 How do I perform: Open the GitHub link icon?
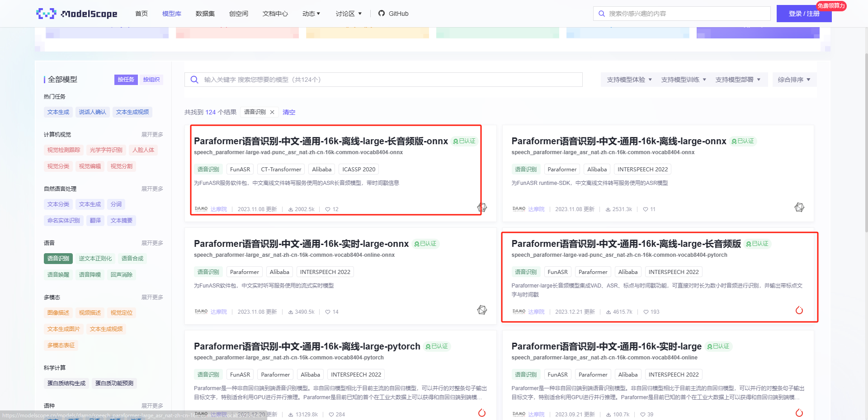[382, 14]
